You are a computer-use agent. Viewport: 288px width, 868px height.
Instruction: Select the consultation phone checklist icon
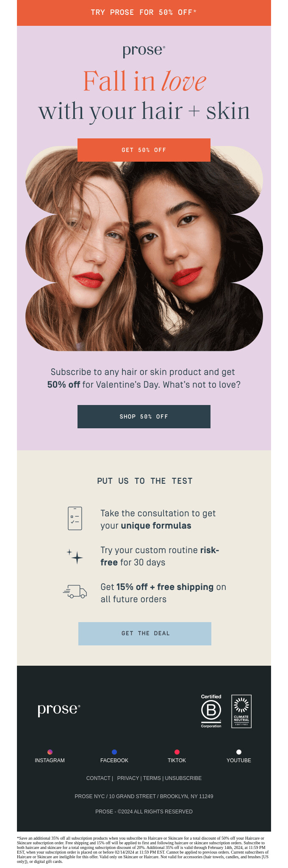pos(75,519)
